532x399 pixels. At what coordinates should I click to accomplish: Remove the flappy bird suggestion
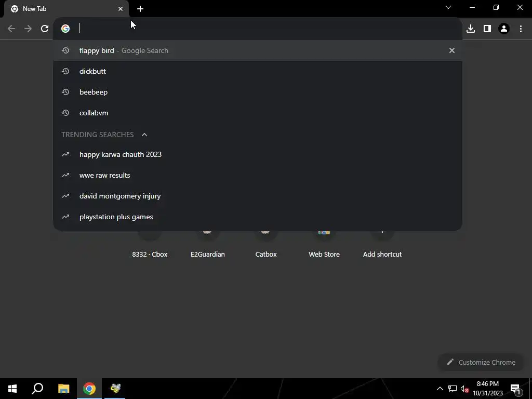pyautogui.click(x=451, y=50)
